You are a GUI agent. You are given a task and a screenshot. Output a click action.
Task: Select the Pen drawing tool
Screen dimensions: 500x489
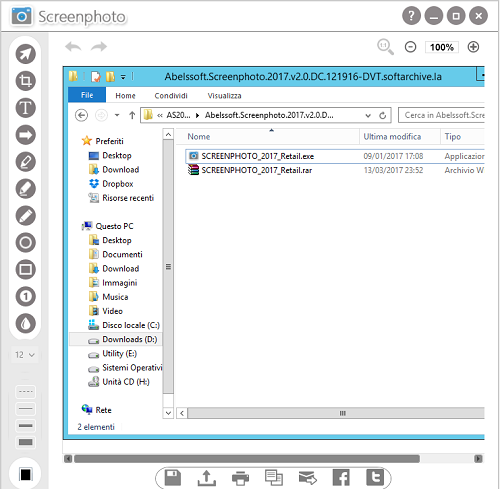[26, 162]
